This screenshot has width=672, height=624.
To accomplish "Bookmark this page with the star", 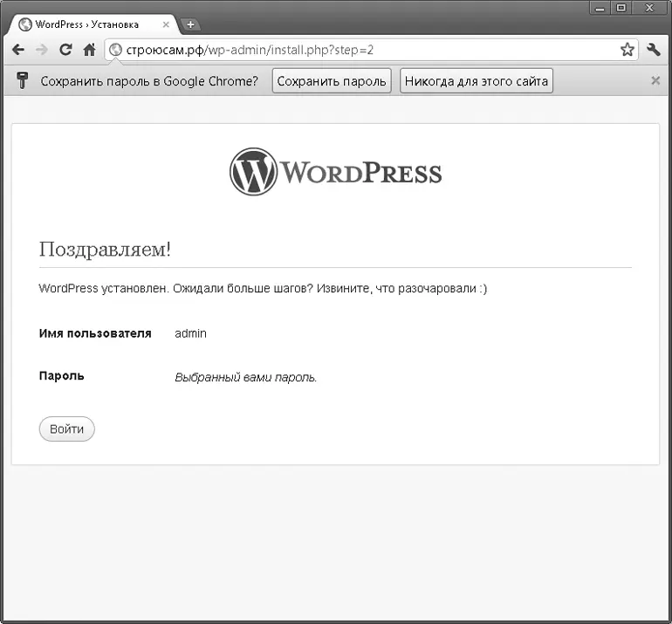I will tap(627, 51).
